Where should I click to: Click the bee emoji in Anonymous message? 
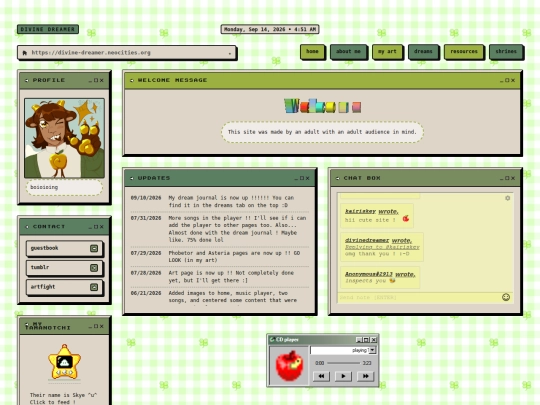pos(392,281)
